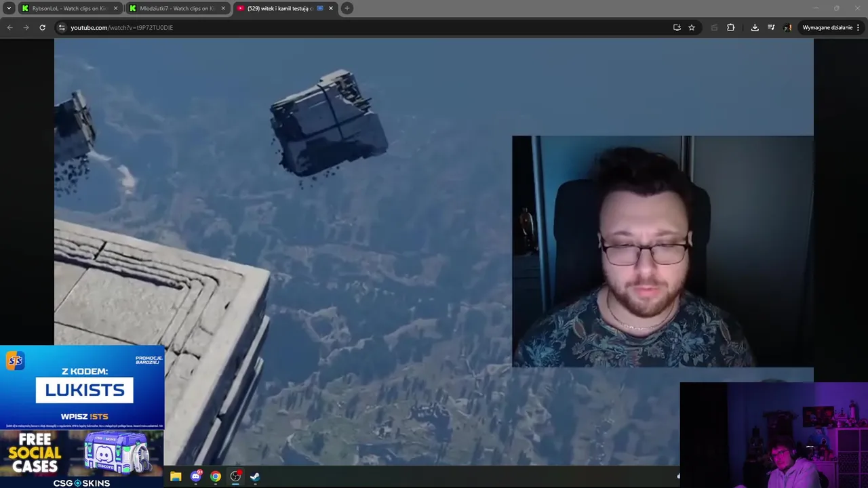Screen dimensions: 868x488
Task: Open the media control playlist icon
Action: tap(771, 27)
